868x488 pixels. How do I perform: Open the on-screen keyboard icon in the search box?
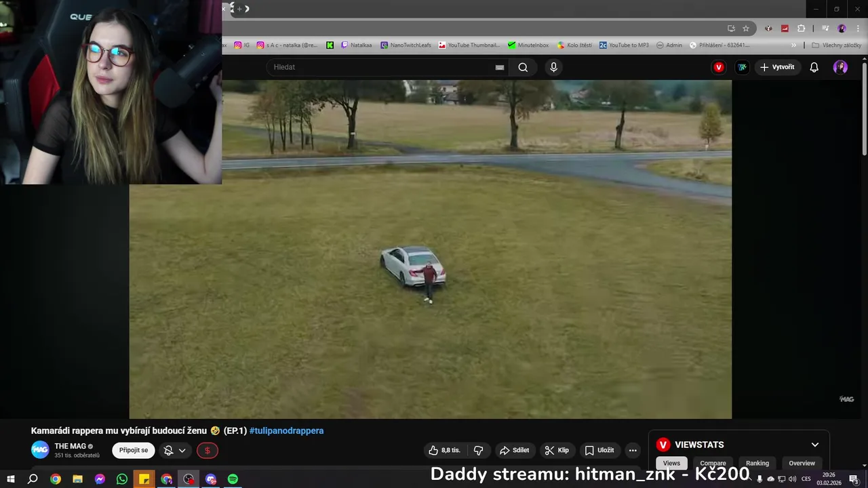(x=500, y=67)
